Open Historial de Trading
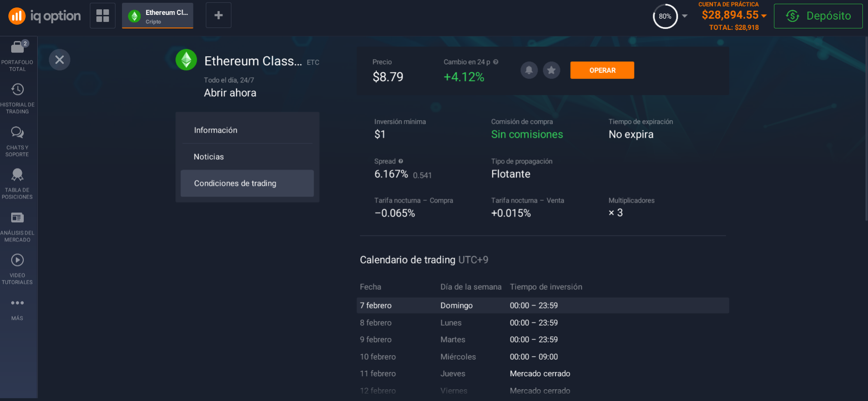 click(x=17, y=98)
